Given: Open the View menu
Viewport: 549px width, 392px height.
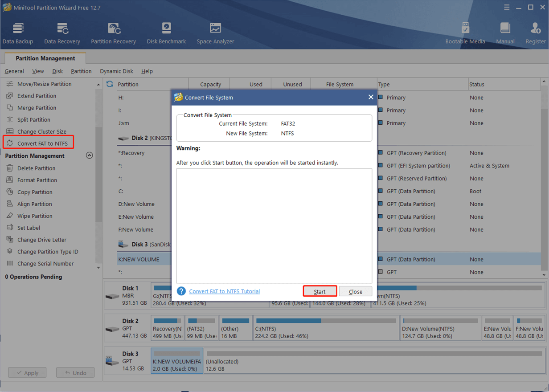Looking at the screenshot, I should (38, 71).
